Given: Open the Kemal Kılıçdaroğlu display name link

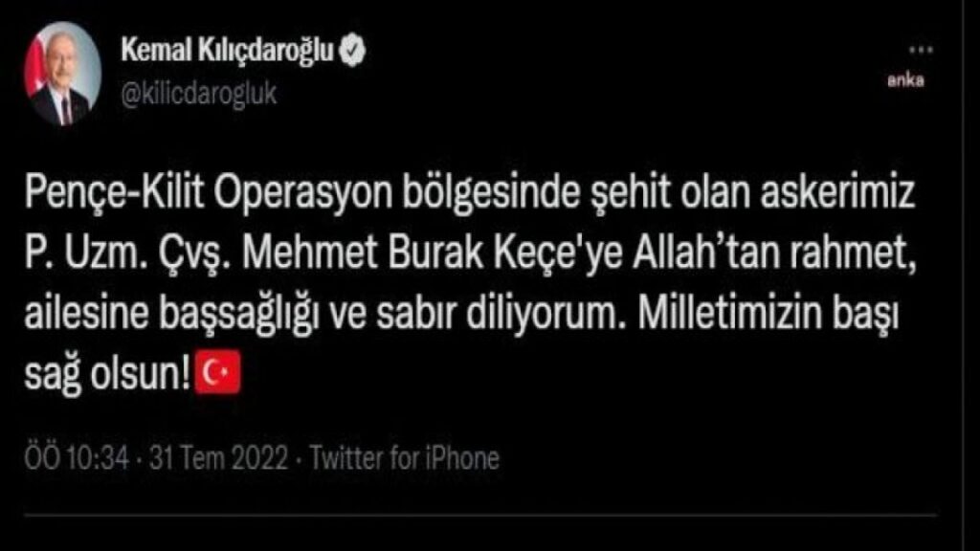Looking at the screenshot, I should [x=228, y=50].
